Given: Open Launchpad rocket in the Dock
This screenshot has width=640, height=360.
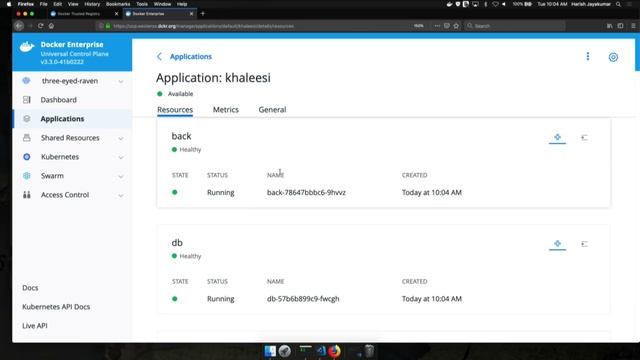Looking at the screenshot, I should 285,351.
